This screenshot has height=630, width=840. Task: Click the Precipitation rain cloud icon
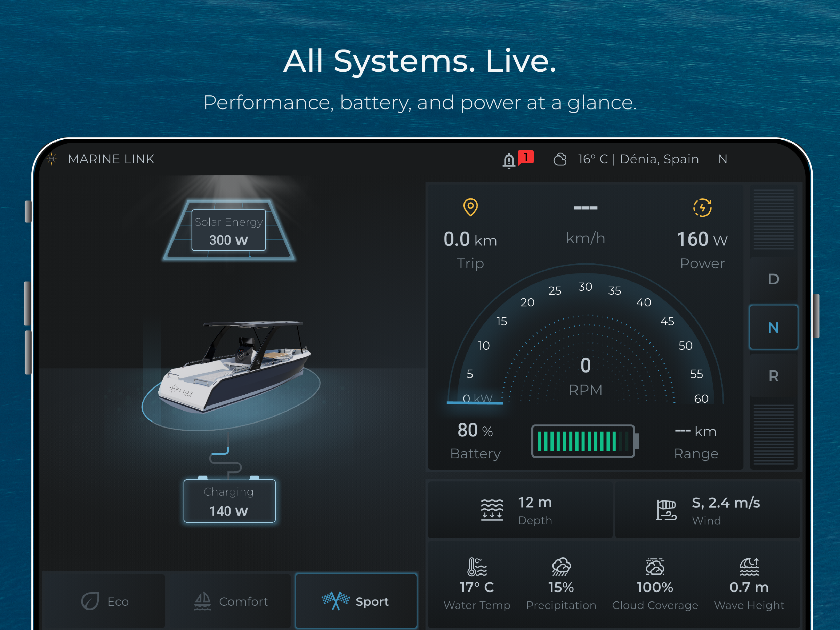(x=561, y=567)
